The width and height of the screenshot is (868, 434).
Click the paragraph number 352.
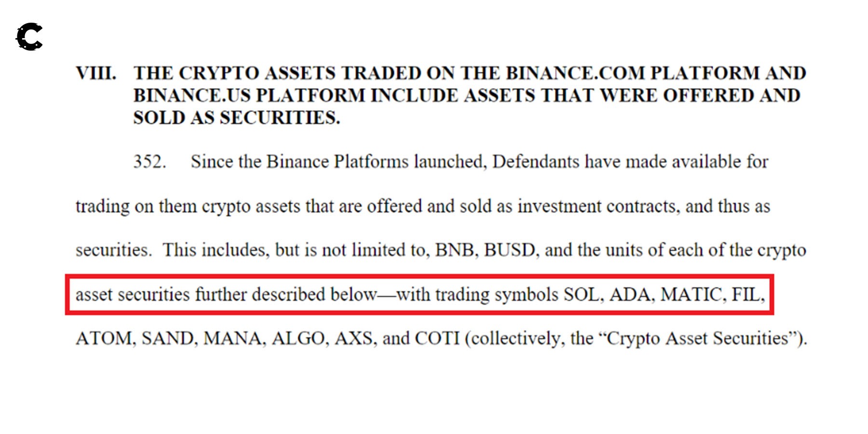[149, 162]
